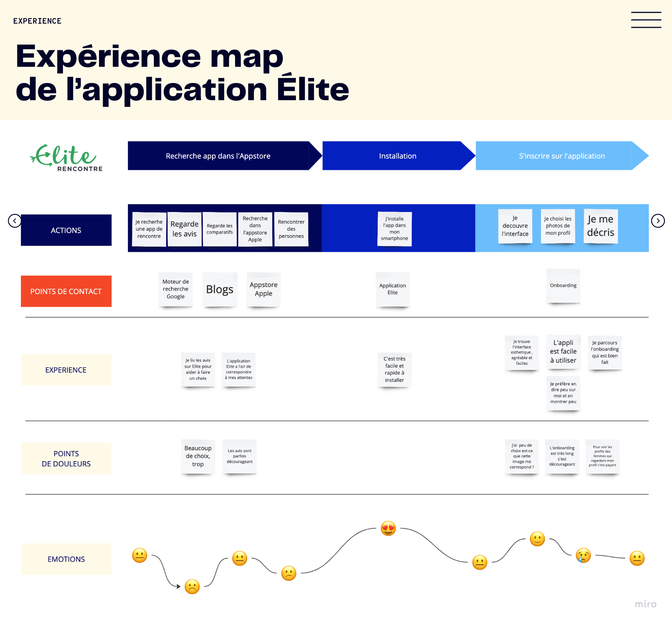This screenshot has height=618, width=672.
Task: Select the S'inscrire sur l'application stage
Action: coord(562,156)
